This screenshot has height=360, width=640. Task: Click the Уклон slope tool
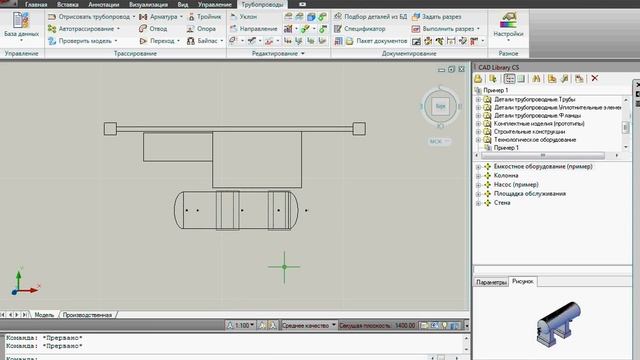243,17
